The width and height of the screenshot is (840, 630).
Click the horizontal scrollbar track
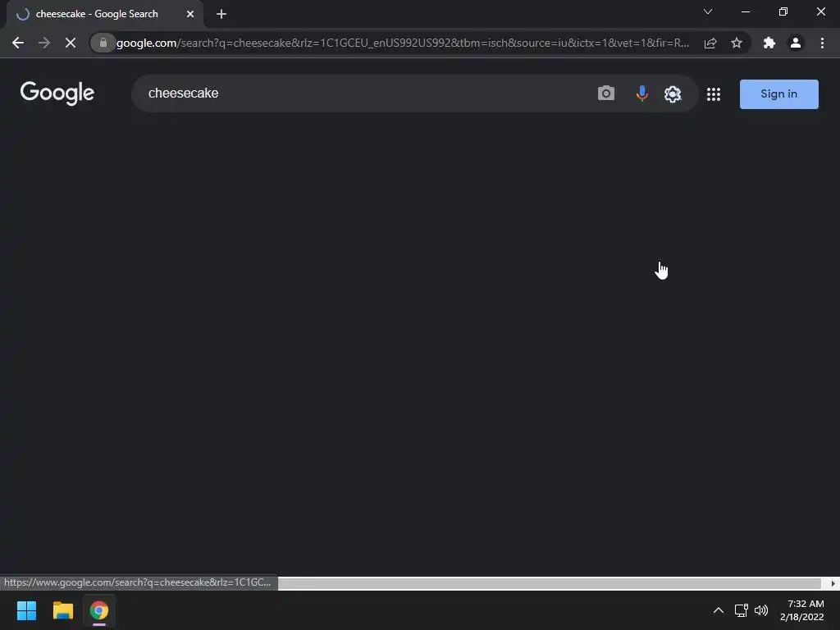549,583
